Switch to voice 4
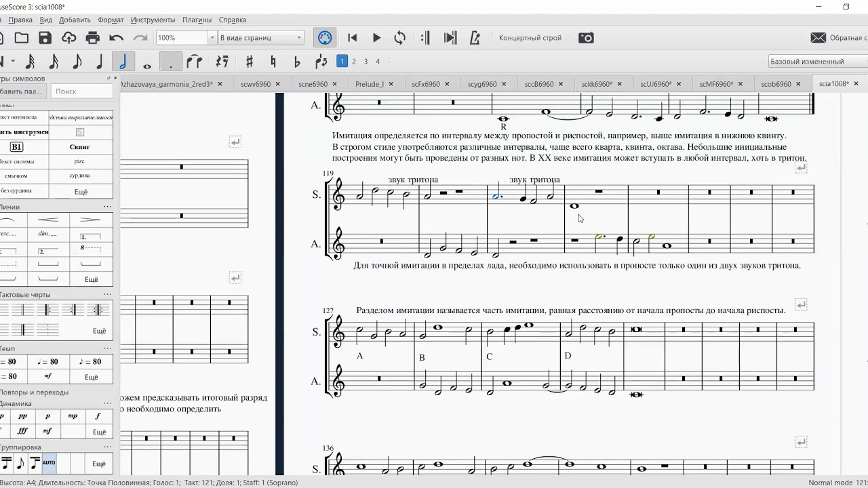Screen dimensions: 868x488 tap(378, 61)
